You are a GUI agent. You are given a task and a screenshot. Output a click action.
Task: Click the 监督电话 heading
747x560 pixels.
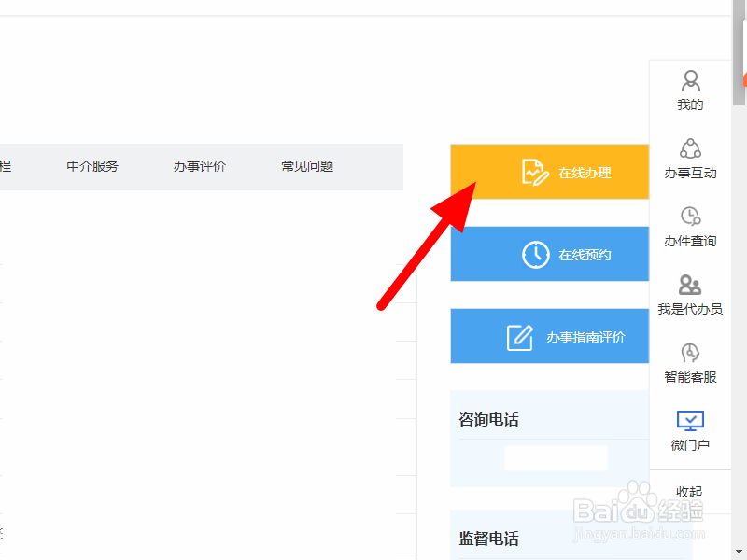coord(488,539)
